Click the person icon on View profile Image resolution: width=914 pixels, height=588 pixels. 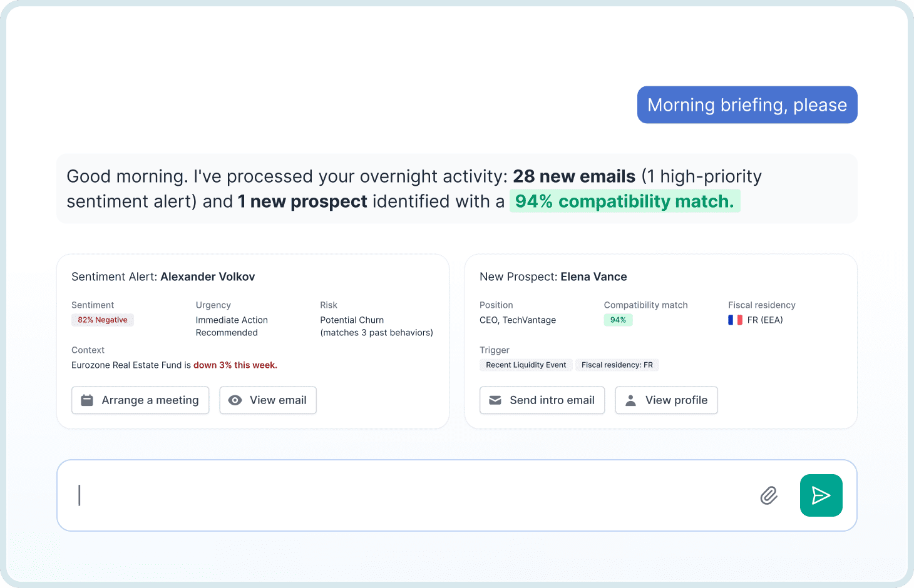(x=631, y=400)
